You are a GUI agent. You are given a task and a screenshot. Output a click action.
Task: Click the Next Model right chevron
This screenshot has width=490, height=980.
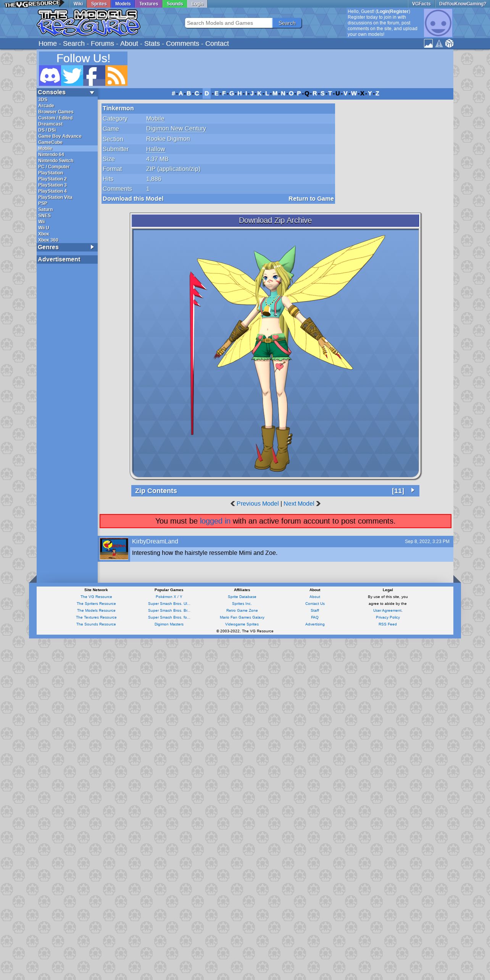[318, 503]
